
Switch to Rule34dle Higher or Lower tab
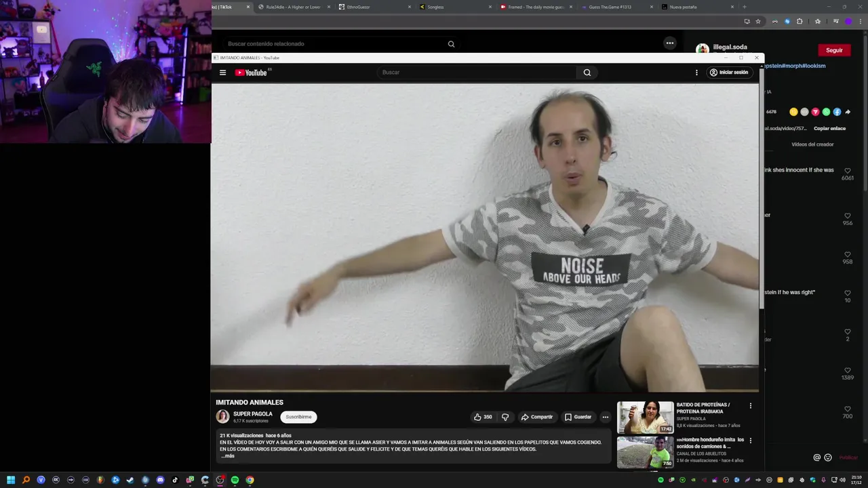[293, 7]
